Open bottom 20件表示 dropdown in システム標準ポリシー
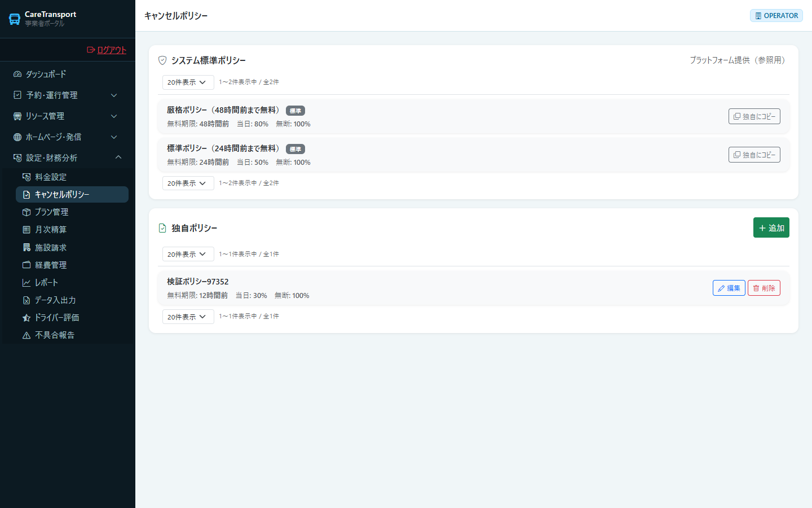812x508 pixels. tap(188, 183)
